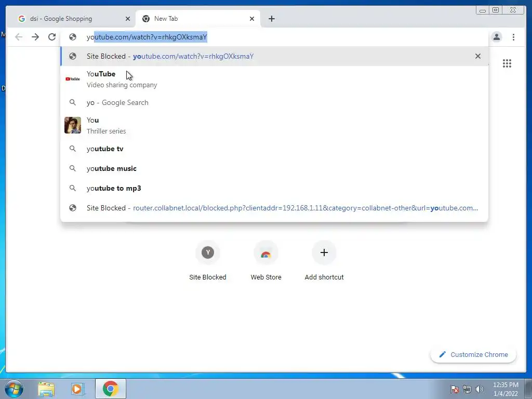
Task: Open the router.collabnet.local blocked.php suggestion
Action: [274, 208]
